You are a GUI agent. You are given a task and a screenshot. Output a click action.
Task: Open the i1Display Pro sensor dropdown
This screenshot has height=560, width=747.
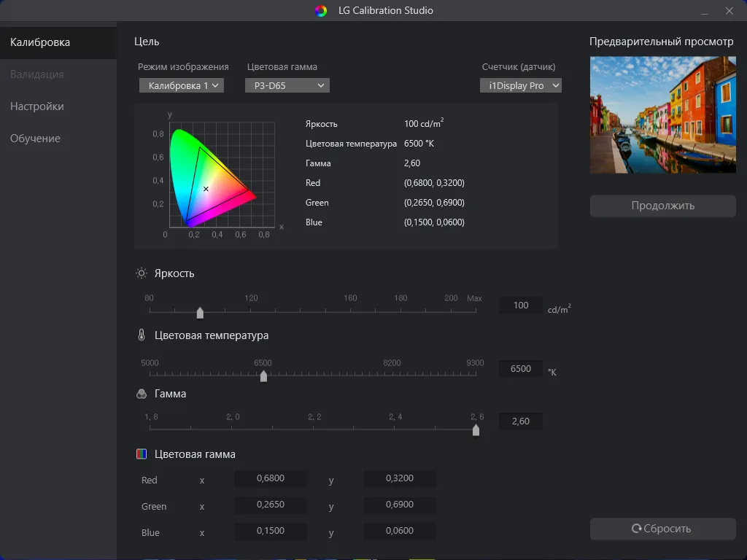click(520, 86)
